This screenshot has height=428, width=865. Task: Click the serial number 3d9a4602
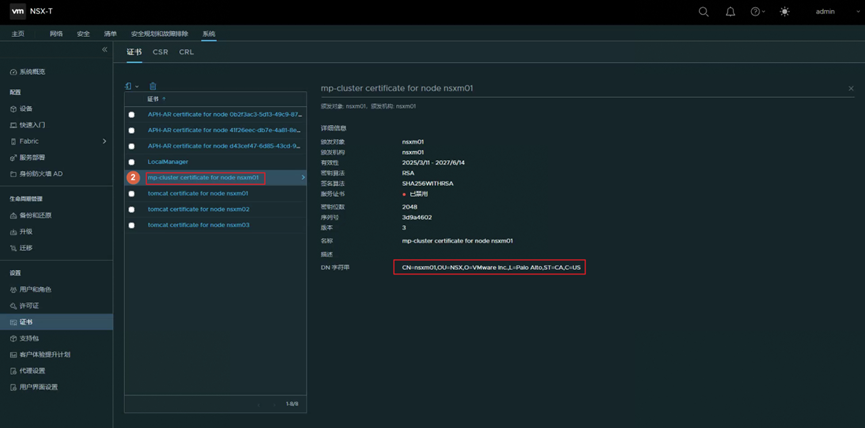(x=417, y=217)
